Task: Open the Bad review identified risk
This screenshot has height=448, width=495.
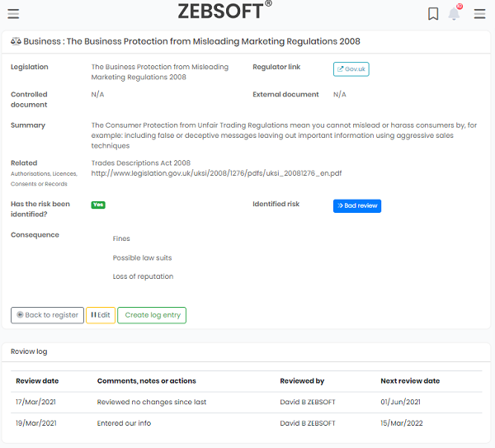Action: (357, 205)
